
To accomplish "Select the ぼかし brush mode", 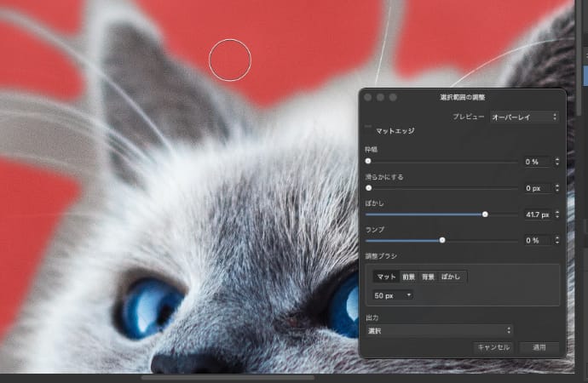I will (x=452, y=277).
